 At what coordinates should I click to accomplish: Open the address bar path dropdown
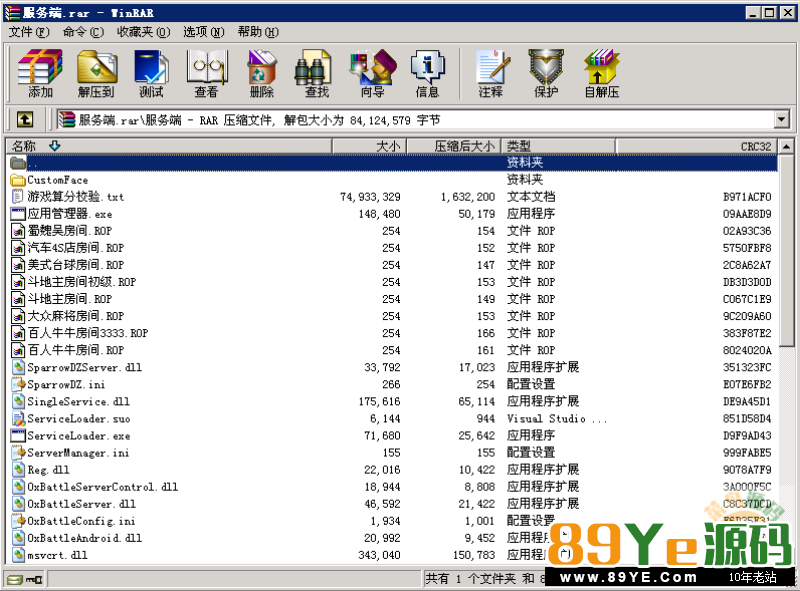781,120
